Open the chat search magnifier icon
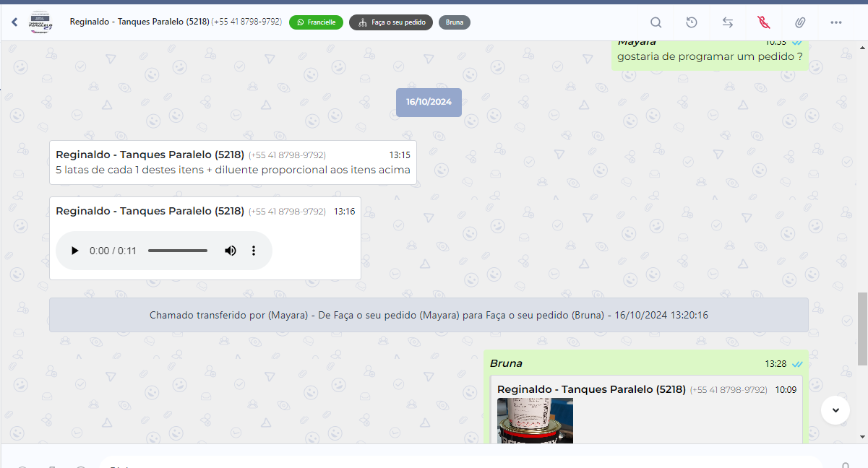Image resolution: width=868 pixels, height=468 pixels. 656,22
